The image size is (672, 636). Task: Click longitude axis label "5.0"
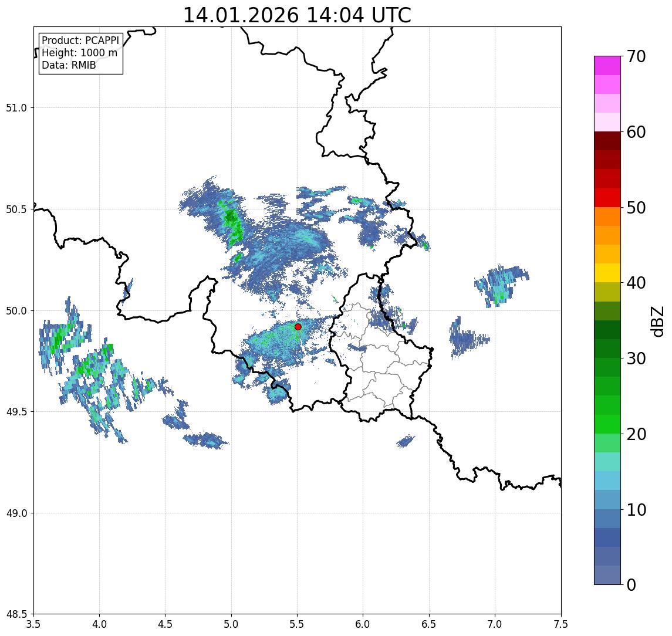coord(231,624)
